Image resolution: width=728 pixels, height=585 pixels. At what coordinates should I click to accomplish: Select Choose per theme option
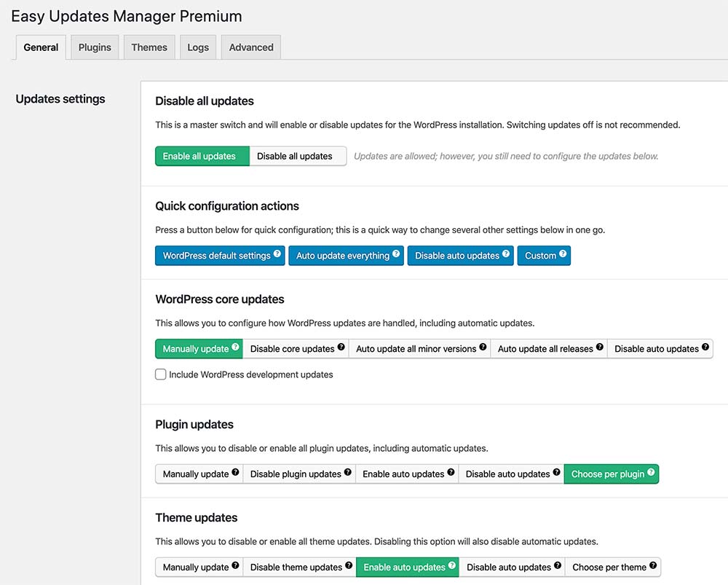coord(609,568)
